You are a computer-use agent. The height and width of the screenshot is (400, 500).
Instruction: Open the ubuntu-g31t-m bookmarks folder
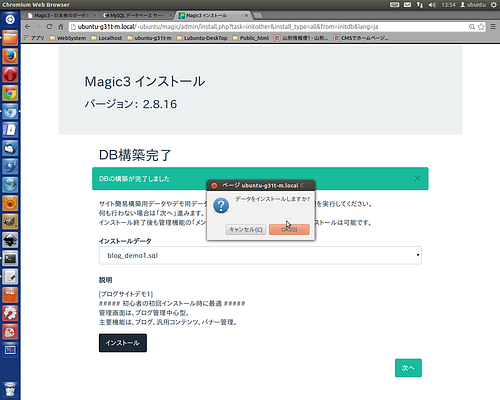pos(149,38)
